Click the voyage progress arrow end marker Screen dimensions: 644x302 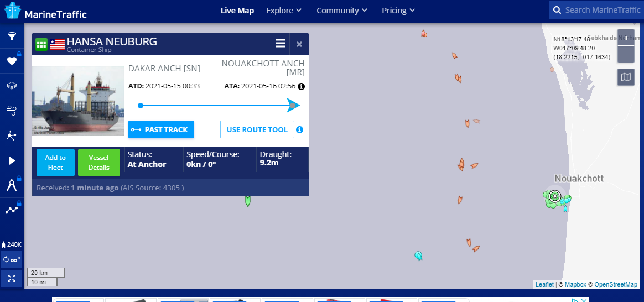(x=293, y=106)
